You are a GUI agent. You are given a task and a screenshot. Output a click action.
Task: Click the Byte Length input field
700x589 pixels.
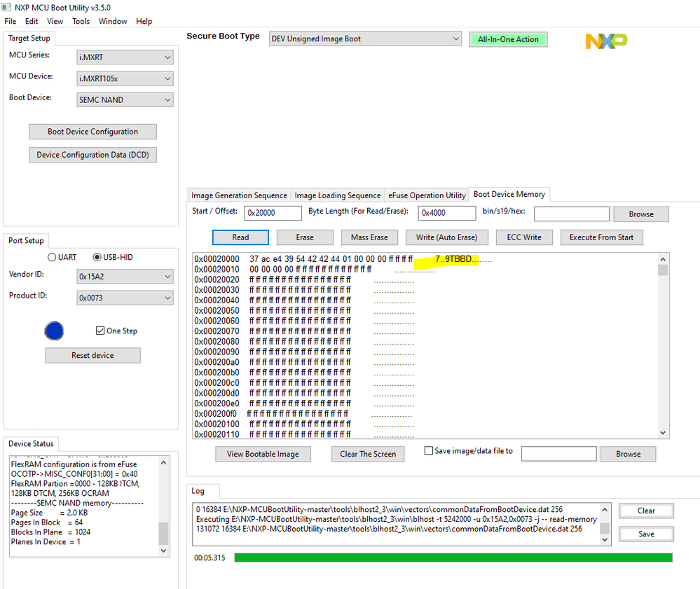(x=447, y=214)
